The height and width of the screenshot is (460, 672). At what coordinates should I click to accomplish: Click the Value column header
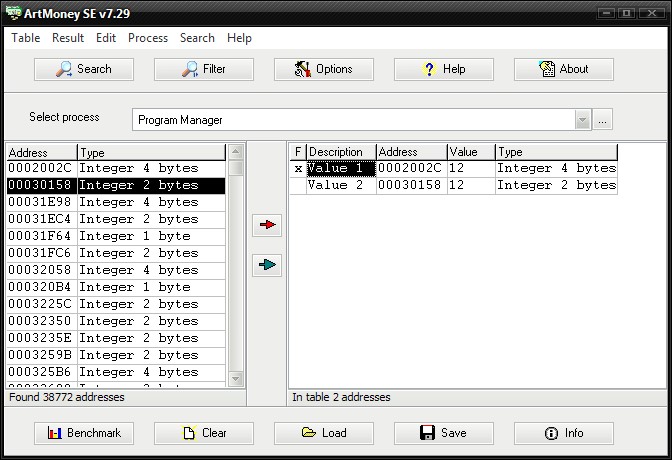tap(471, 152)
